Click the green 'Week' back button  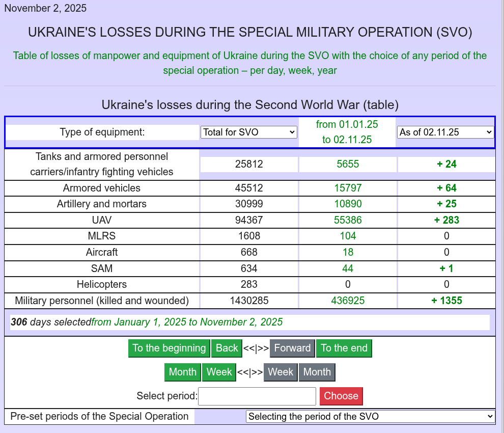tap(219, 372)
